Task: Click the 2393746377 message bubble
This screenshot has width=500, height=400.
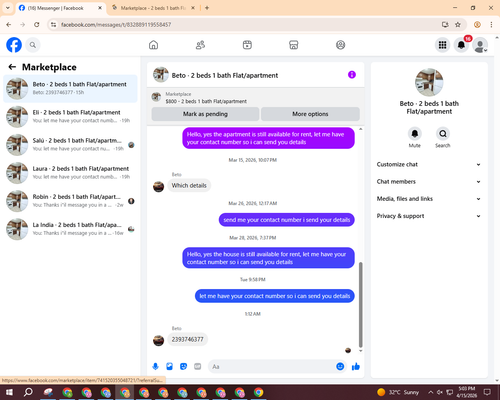Action: pyautogui.click(x=187, y=339)
